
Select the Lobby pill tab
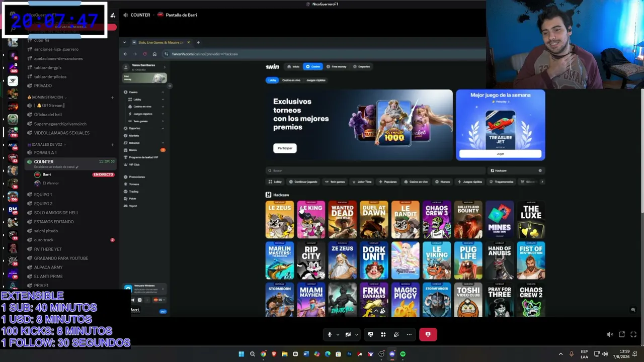click(272, 80)
